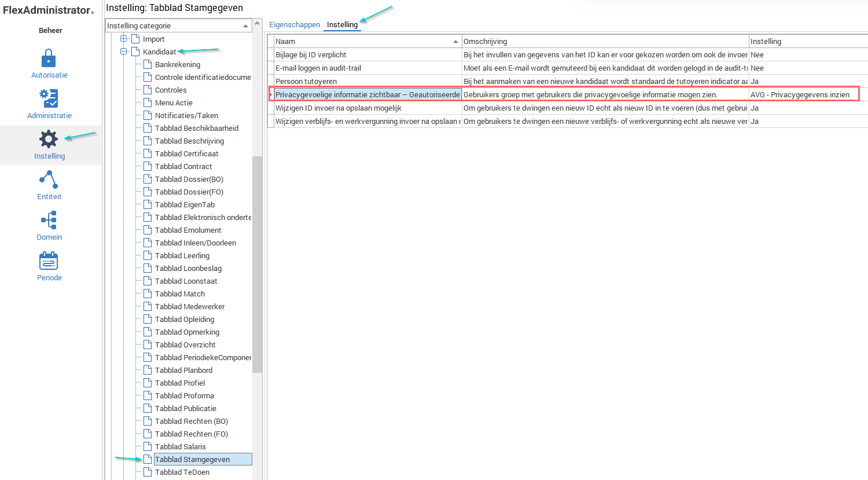Switch to the Eigenschappen tab
This screenshot has height=480, width=868.
pos(294,25)
